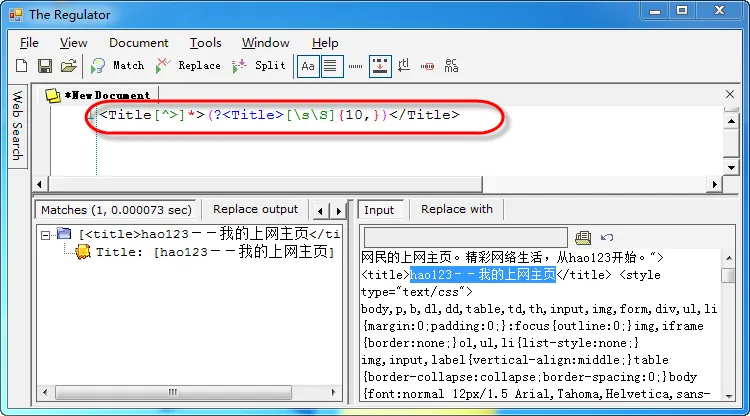Toggle the ignore whitespace option icon
Image resolution: width=750 pixels, height=416 pixels.
click(428, 66)
